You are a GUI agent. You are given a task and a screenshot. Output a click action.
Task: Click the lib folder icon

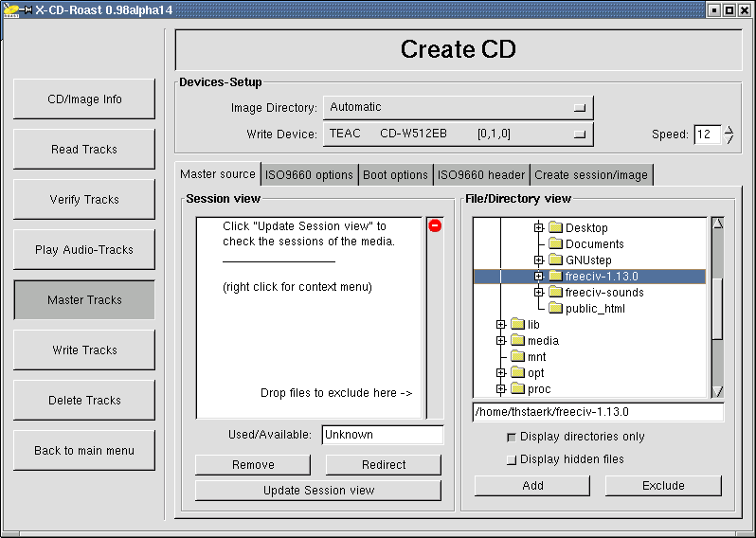[x=518, y=324]
